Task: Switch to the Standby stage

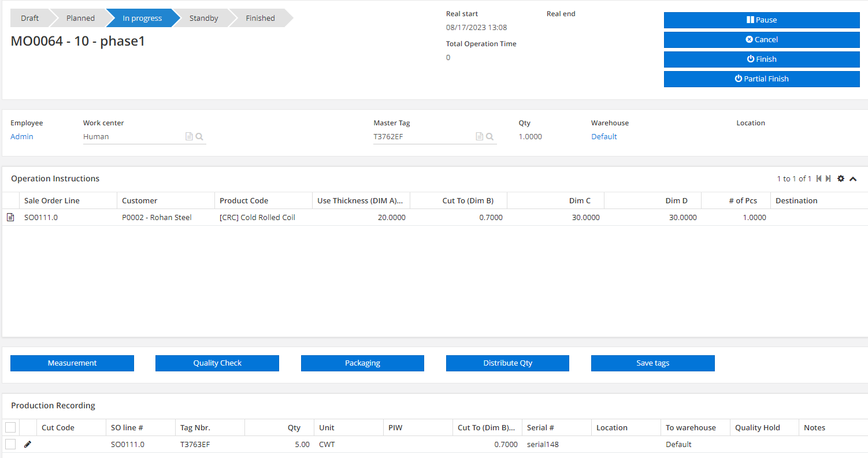Action: point(203,18)
